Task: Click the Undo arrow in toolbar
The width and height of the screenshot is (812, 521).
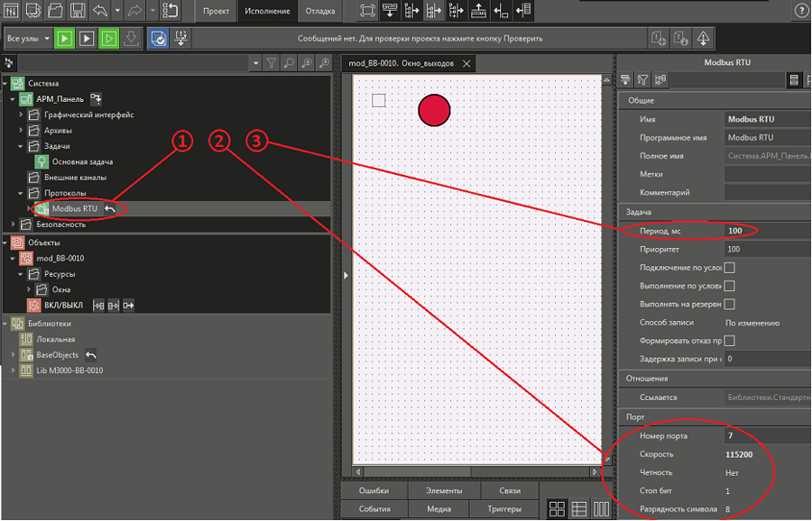Action: click(100, 12)
